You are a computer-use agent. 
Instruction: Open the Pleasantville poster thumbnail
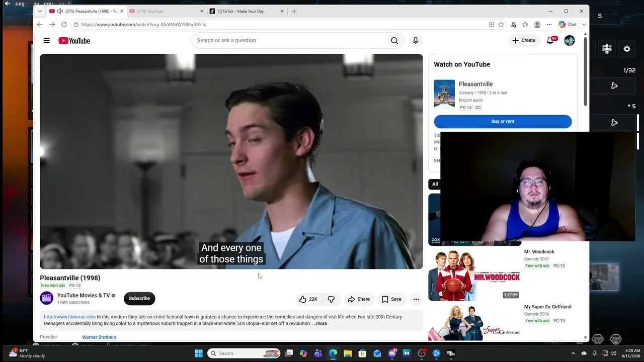click(x=444, y=94)
